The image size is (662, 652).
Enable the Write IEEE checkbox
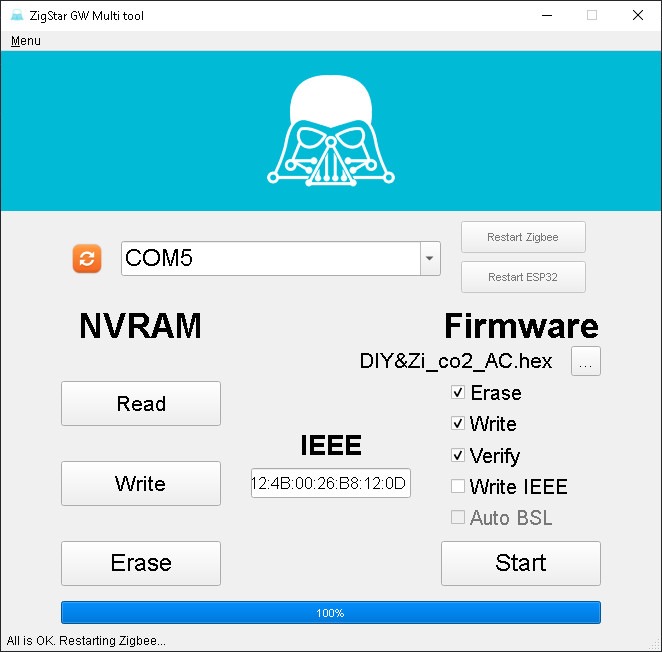[458, 486]
